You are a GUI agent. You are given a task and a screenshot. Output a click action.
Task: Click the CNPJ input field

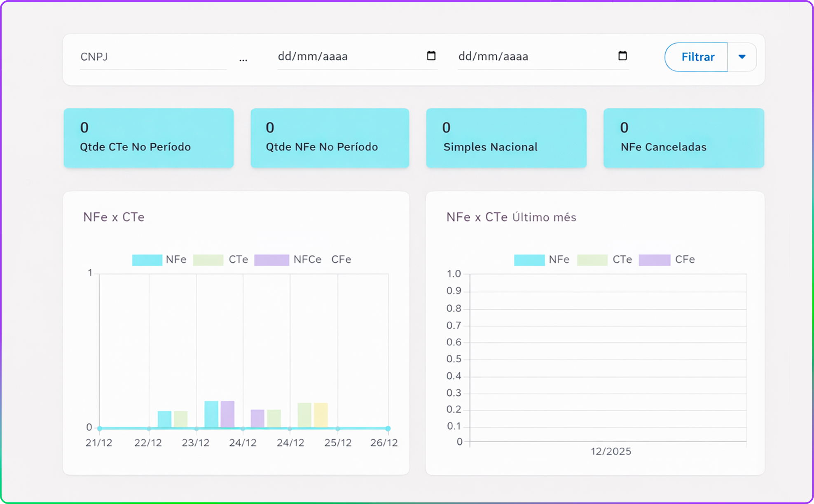point(152,57)
